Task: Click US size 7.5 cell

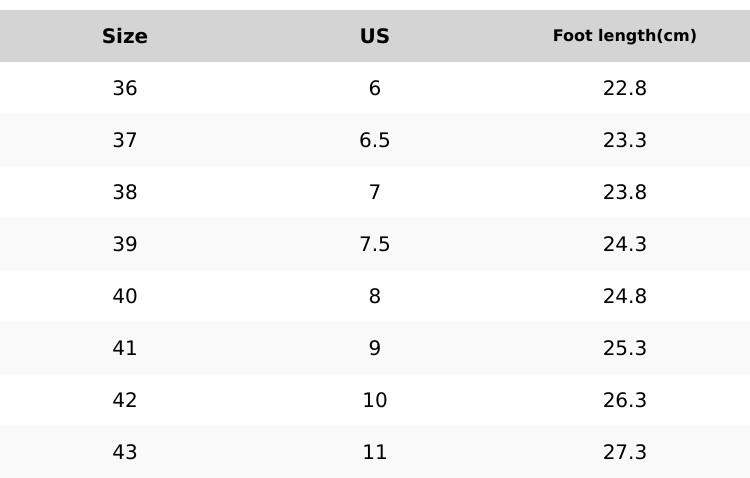Action: click(x=375, y=245)
